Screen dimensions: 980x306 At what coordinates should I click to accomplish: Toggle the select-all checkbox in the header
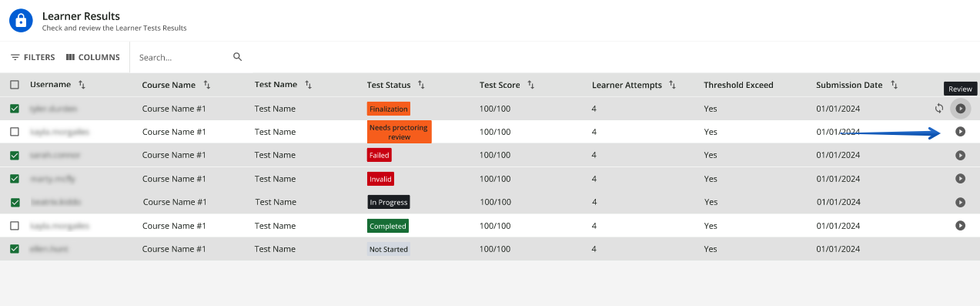pos(15,85)
